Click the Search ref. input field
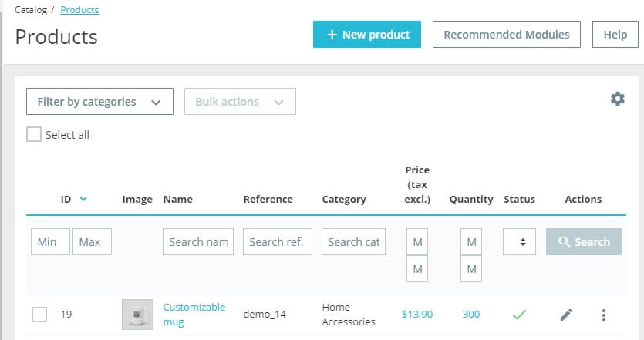This screenshot has height=340, width=644. tap(278, 242)
